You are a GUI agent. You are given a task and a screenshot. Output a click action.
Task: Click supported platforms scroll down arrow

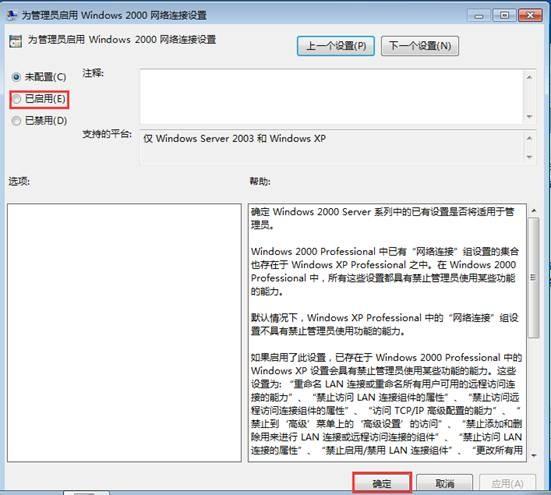tap(529, 157)
